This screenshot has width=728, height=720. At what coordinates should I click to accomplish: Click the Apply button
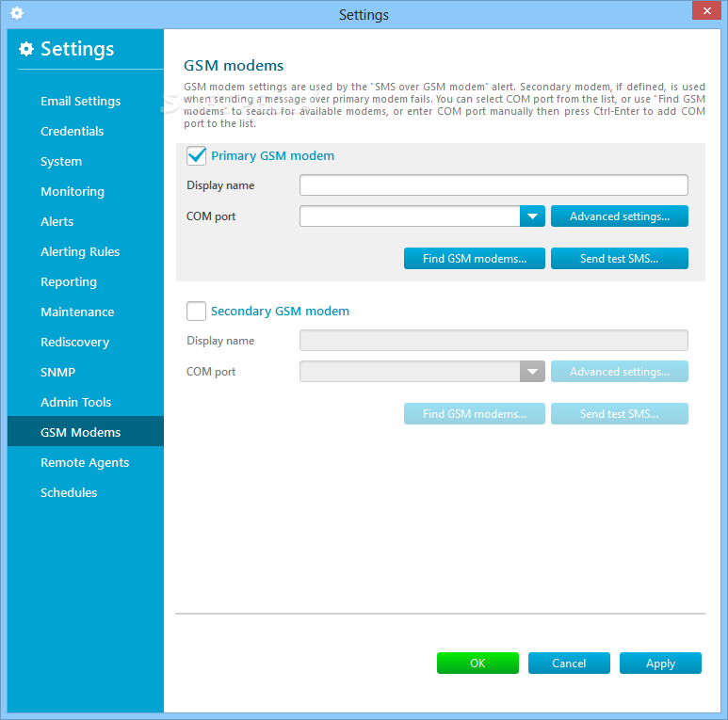click(660, 663)
